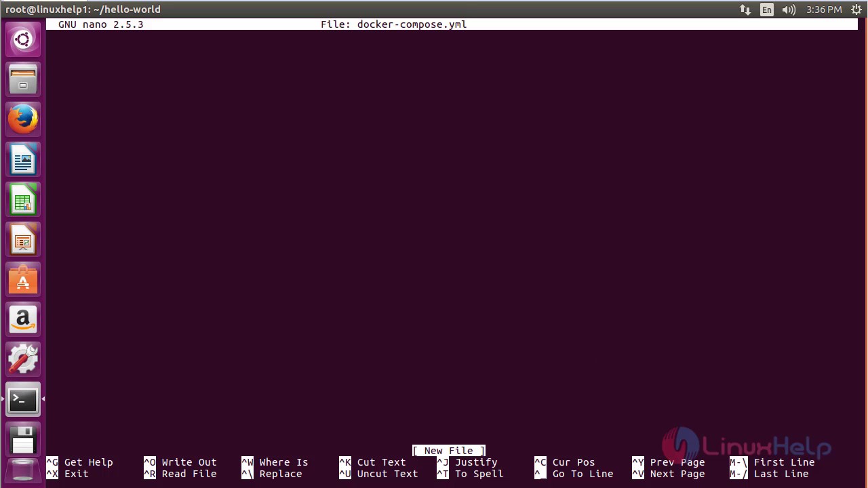The width and height of the screenshot is (868, 488).
Task: Click the 'Go To Line' shortcut label
Action: coord(583,474)
